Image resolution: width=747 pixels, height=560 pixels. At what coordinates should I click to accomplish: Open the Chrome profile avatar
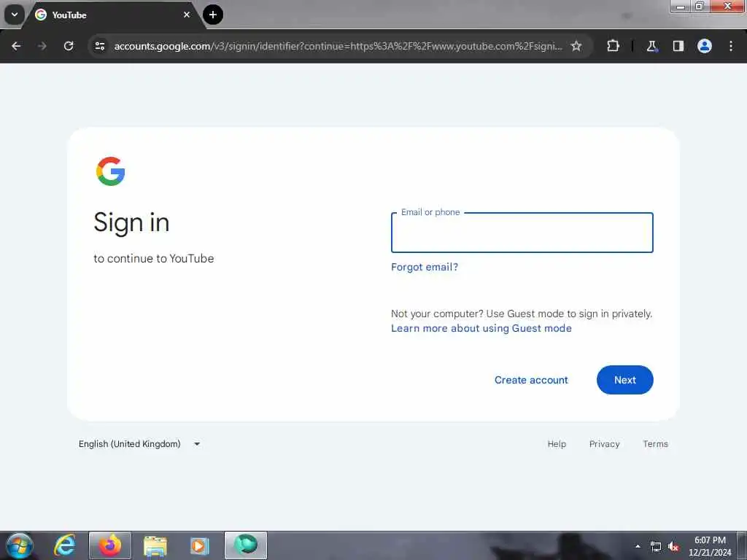click(x=704, y=46)
